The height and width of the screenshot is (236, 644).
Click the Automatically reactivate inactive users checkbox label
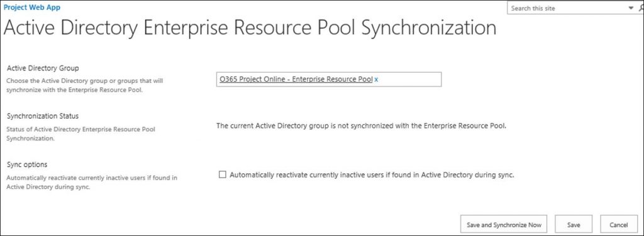point(372,175)
